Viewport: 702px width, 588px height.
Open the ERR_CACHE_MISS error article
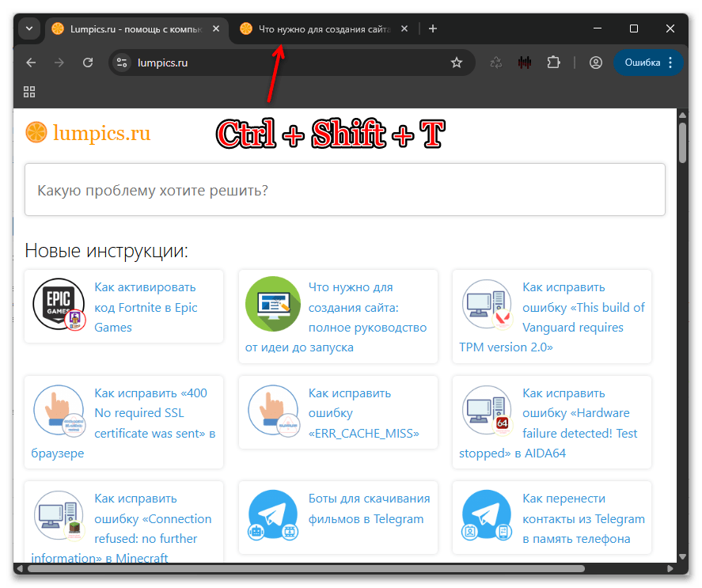[x=363, y=413]
